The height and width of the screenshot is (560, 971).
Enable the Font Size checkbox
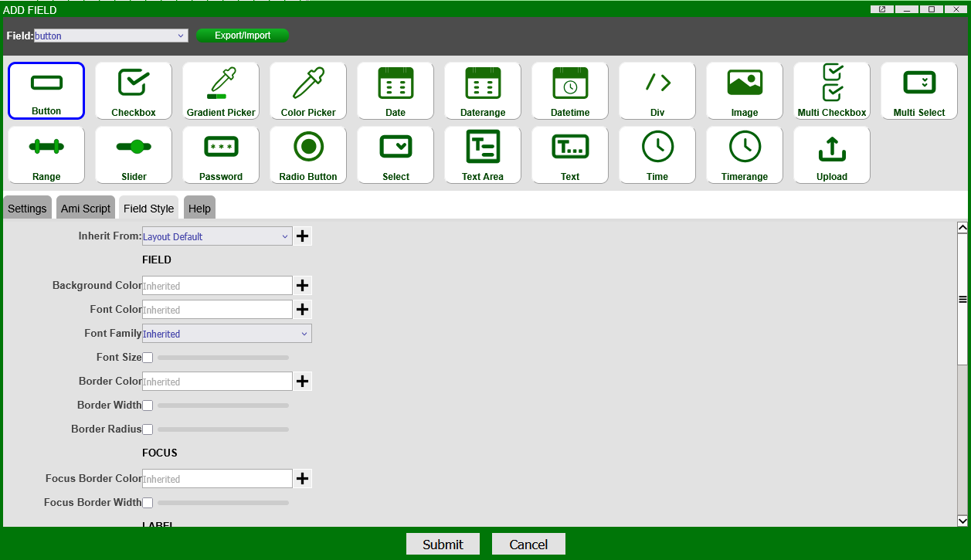pos(148,358)
